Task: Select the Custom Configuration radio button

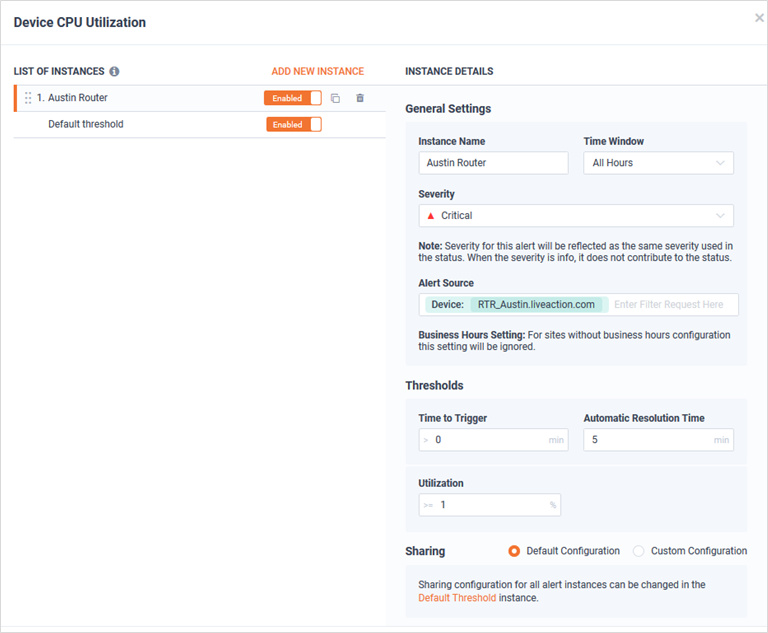Action: [638, 551]
